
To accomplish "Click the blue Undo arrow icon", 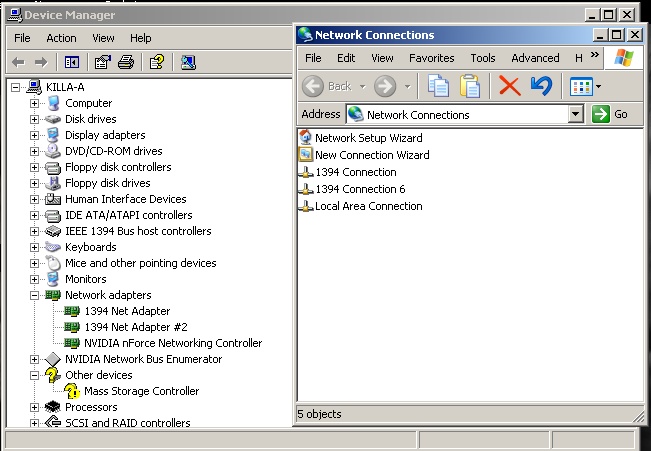I will pos(541,86).
